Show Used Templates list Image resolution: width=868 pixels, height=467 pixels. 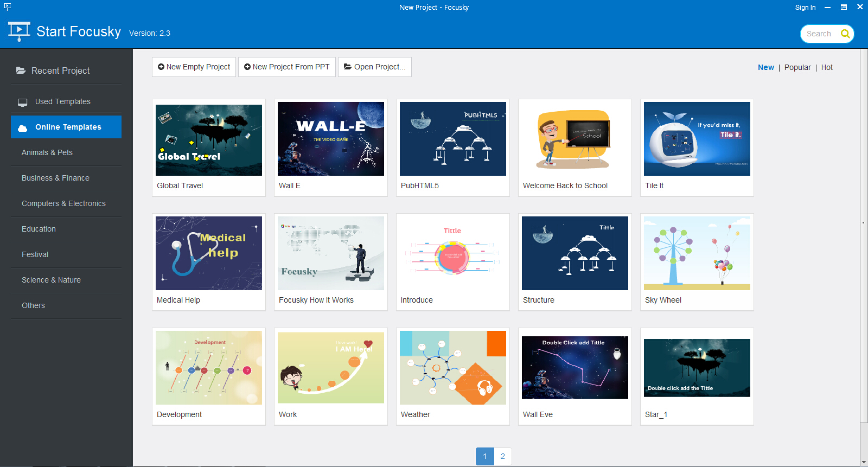pos(66,101)
